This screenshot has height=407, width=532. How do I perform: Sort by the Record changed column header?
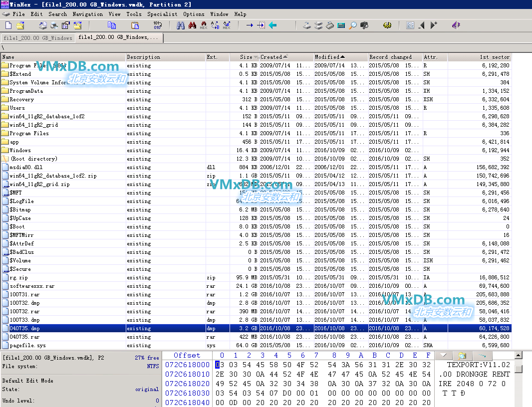pyautogui.click(x=395, y=57)
